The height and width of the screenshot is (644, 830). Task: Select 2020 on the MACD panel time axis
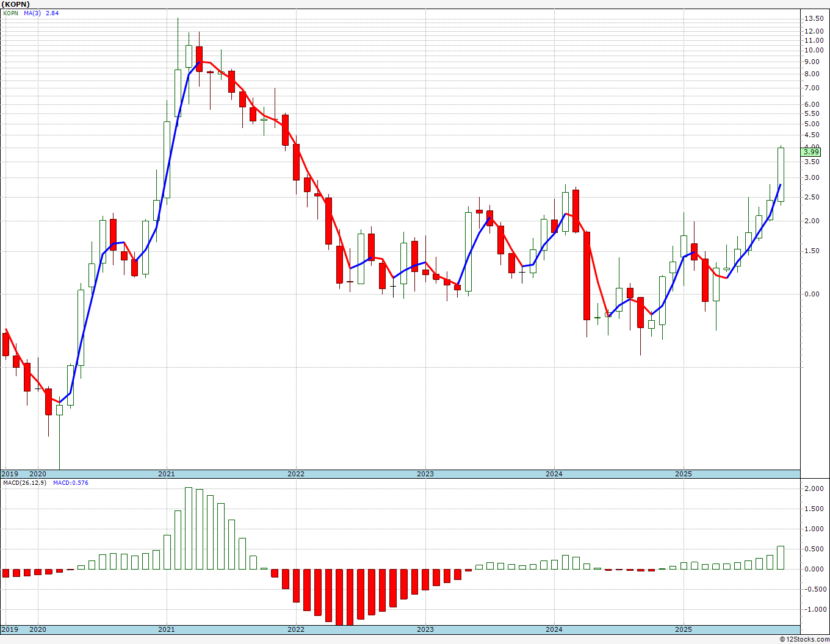coord(38,629)
